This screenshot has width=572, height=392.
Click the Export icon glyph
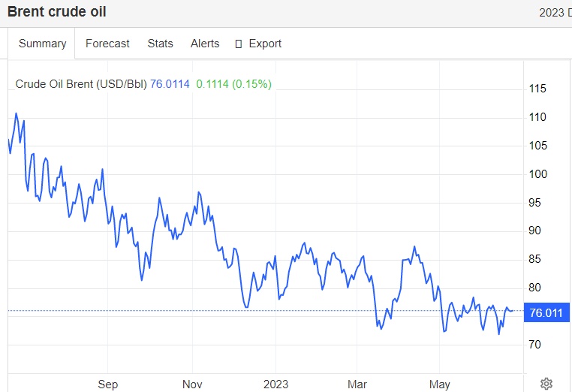(x=239, y=44)
